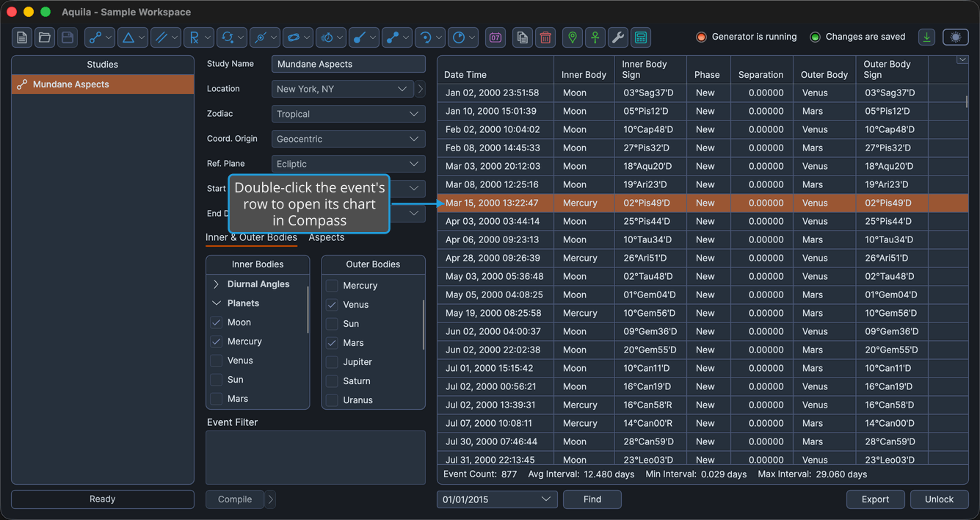Delete study using red trash icon

point(545,37)
